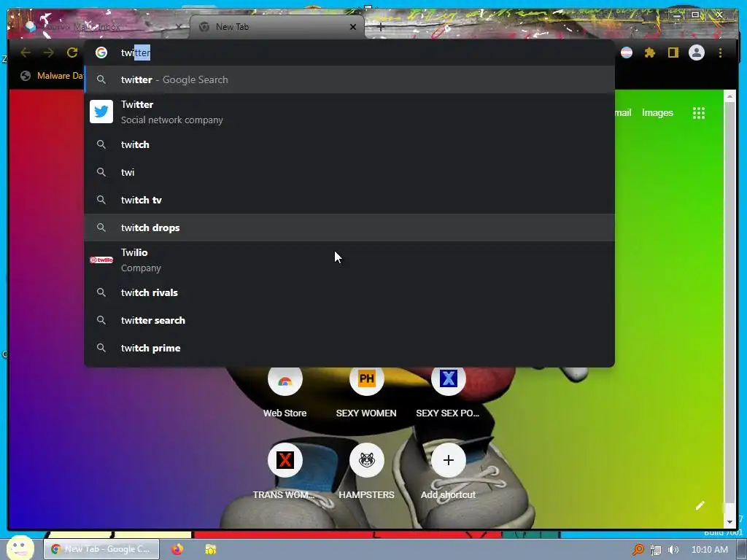This screenshot has width=747, height=560.
Task: Click the Google logo in address bar
Action: pos(101,52)
